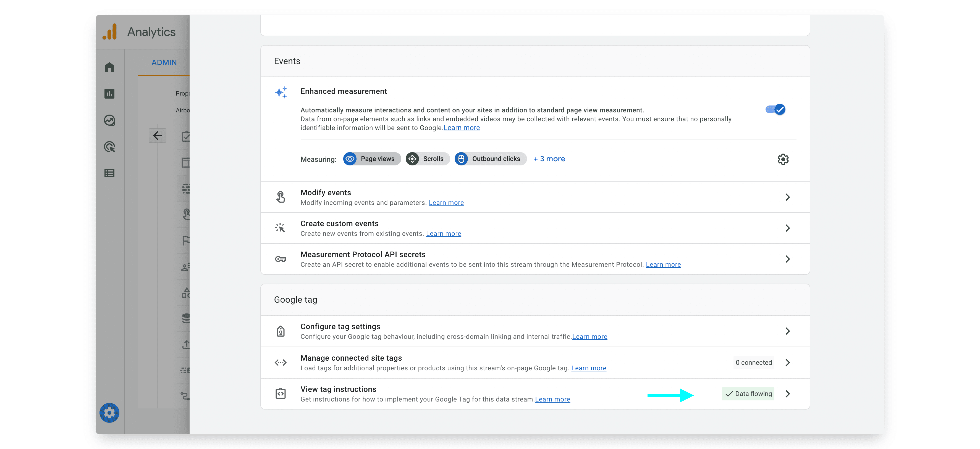Screen dimensions: 980x449
Task: Switch to the ADMIN tab
Action: pyautogui.click(x=164, y=63)
